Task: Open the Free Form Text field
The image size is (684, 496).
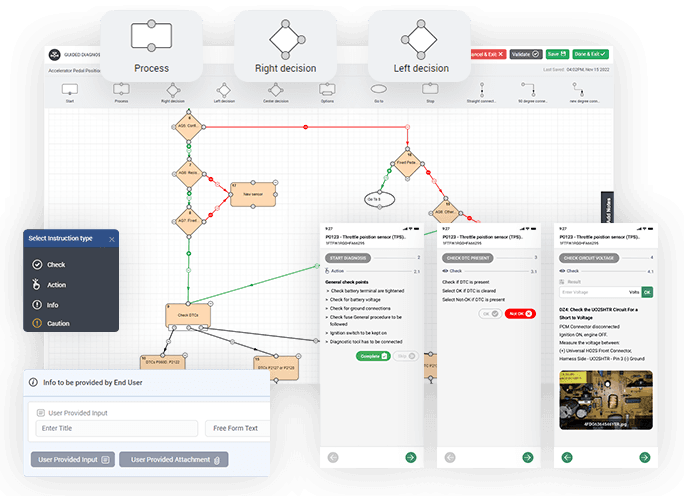Action: (238, 428)
